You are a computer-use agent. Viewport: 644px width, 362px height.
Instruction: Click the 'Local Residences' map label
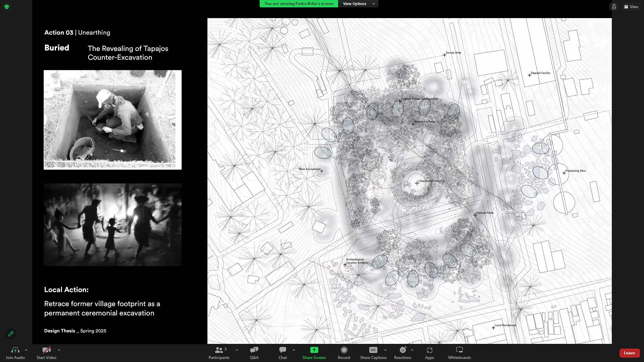pos(505,325)
